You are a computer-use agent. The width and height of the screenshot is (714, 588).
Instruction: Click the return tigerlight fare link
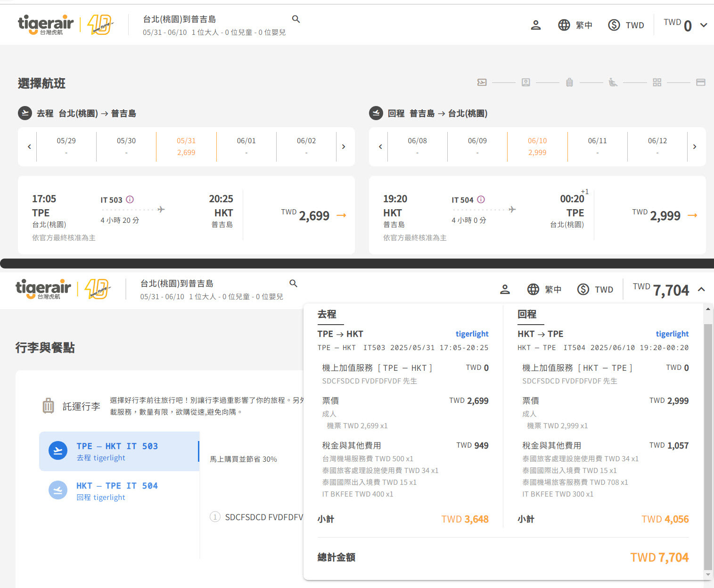click(x=672, y=334)
